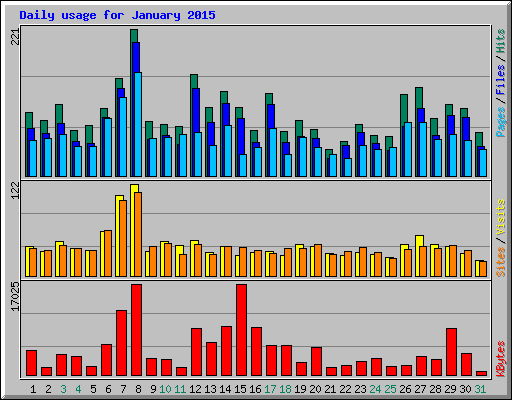
Task: Click the 122 visits axis value
Action: tap(15, 191)
